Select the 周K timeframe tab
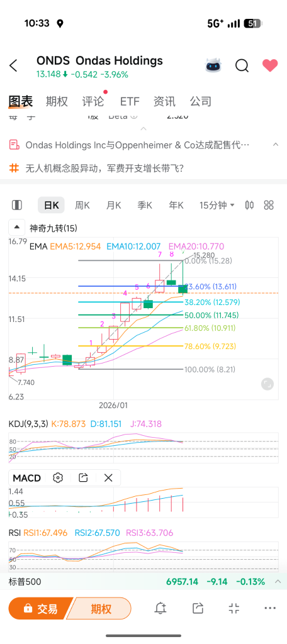This screenshot has width=287, height=644. tap(82, 206)
